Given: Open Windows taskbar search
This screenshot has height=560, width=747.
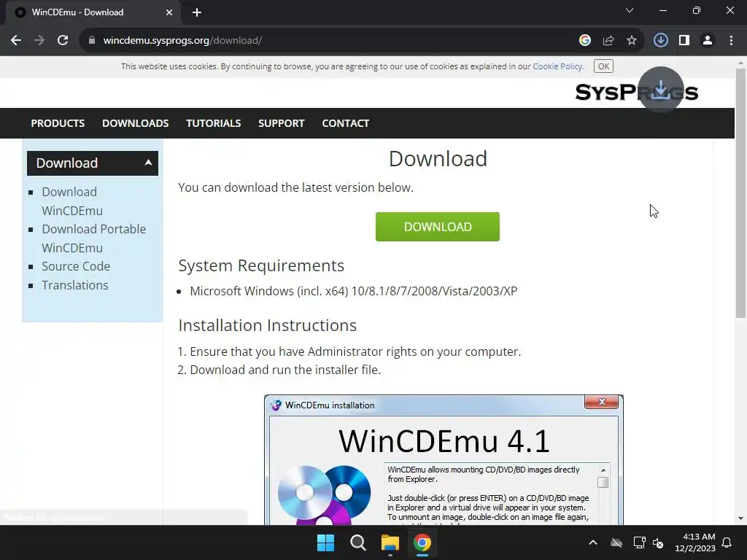Looking at the screenshot, I should click(357, 542).
